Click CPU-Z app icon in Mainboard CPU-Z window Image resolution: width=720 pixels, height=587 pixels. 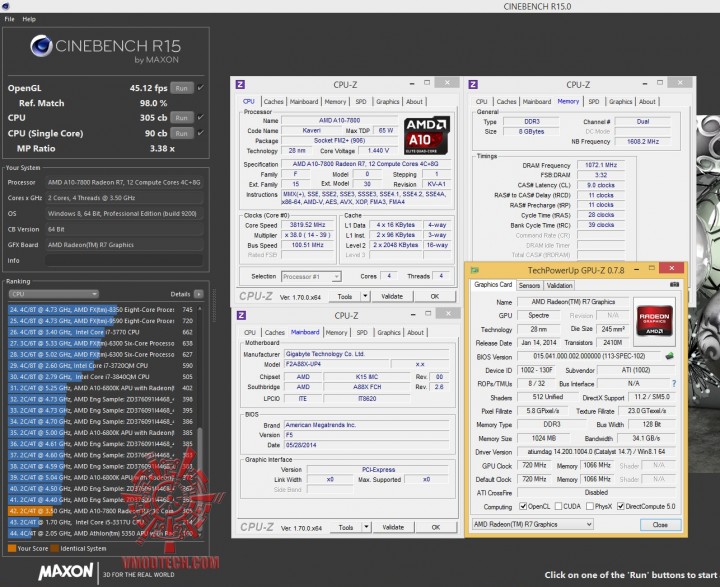click(242, 315)
